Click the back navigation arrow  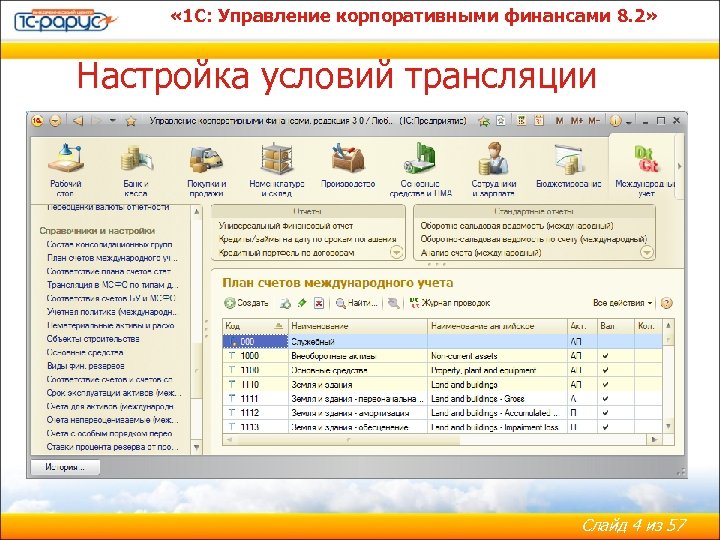pyautogui.click(x=78, y=121)
